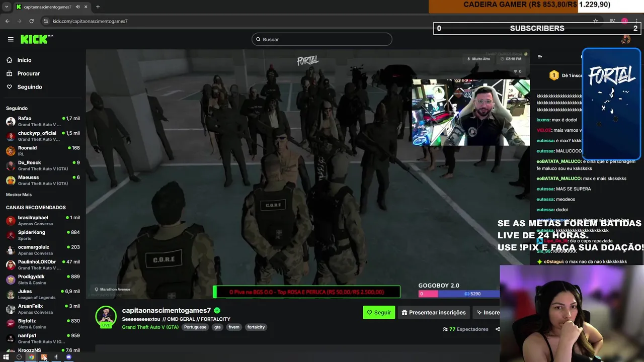Select the capitaonascimentogames7 browser tab
This screenshot has height=362, width=644.
[52, 7]
